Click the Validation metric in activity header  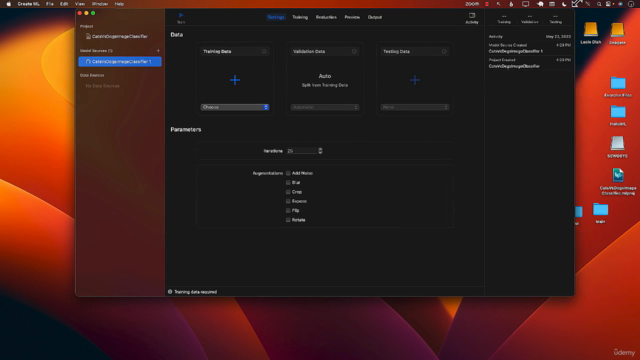click(529, 19)
